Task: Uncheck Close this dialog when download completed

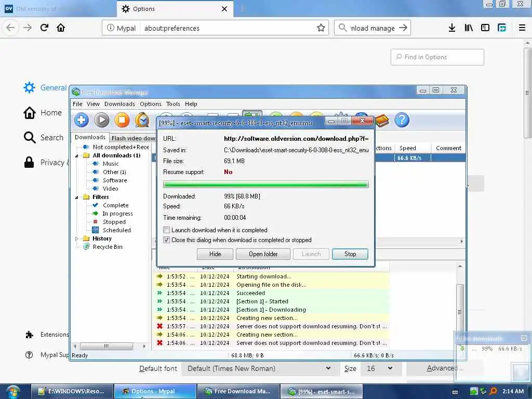Action: pyautogui.click(x=167, y=240)
